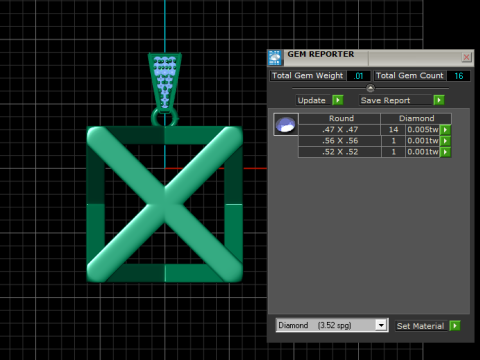
Task: Click the round gem thumbnail icon
Action: point(286,125)
